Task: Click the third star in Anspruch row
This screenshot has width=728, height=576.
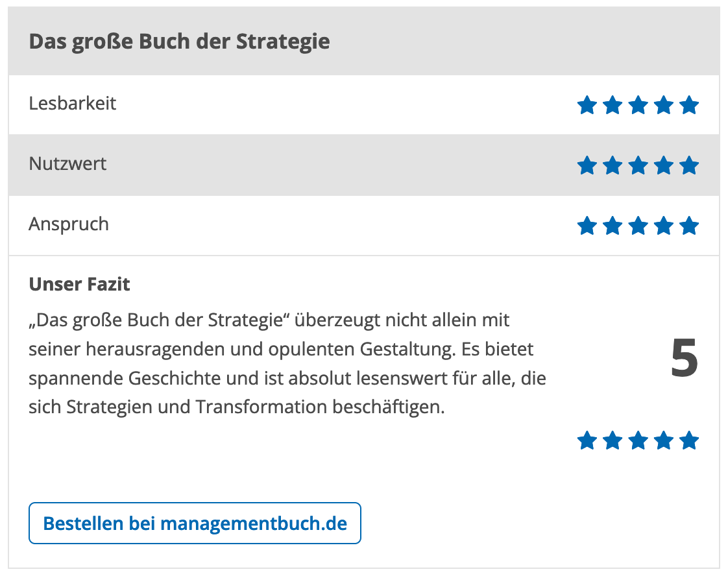Action: tap(638, 226)
